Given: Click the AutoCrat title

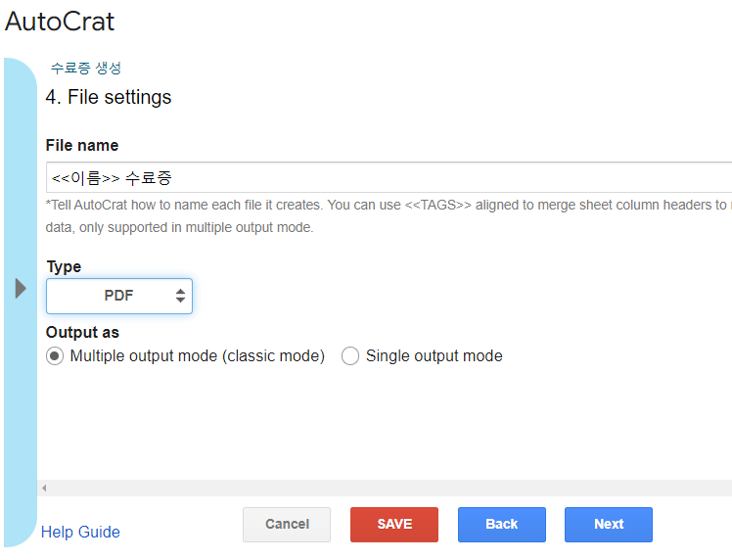Looking at the screenshot, I should (x=60, y=22).
